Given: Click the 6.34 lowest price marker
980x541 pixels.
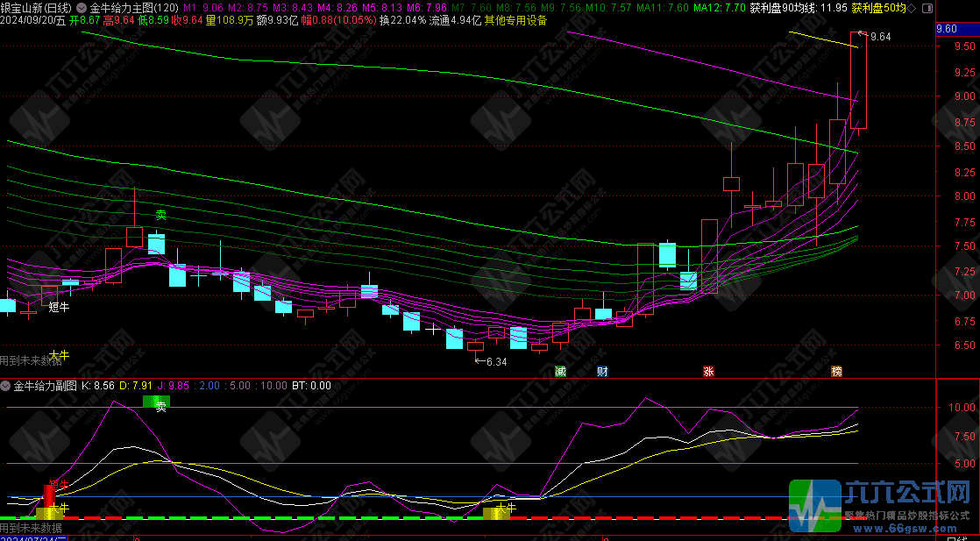Looking at the screenshot, I should (494, 361).
